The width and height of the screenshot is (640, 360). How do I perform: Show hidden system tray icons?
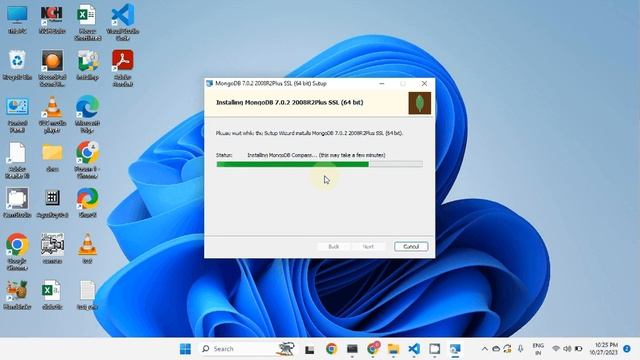484,349
